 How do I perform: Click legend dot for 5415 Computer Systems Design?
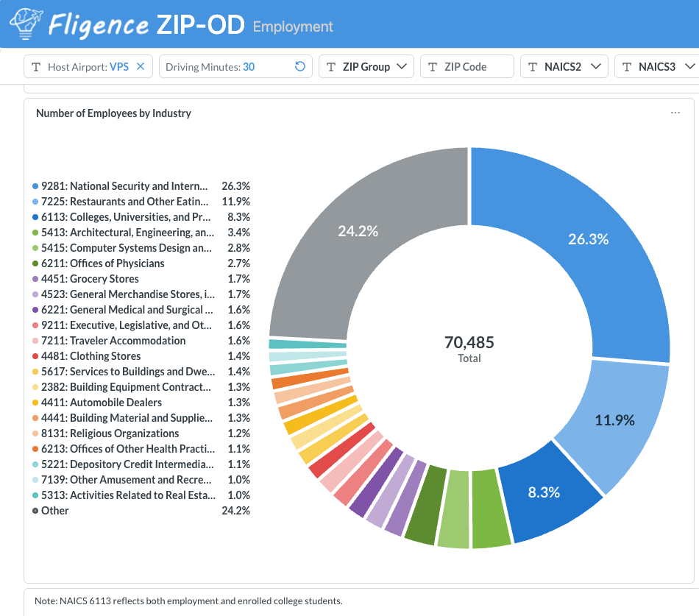coord(35,248)
